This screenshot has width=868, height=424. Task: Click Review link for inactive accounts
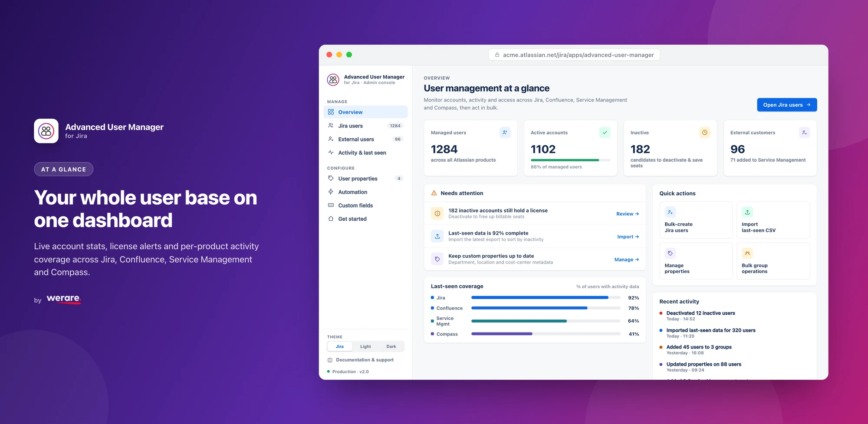click(x=628, y=214)
